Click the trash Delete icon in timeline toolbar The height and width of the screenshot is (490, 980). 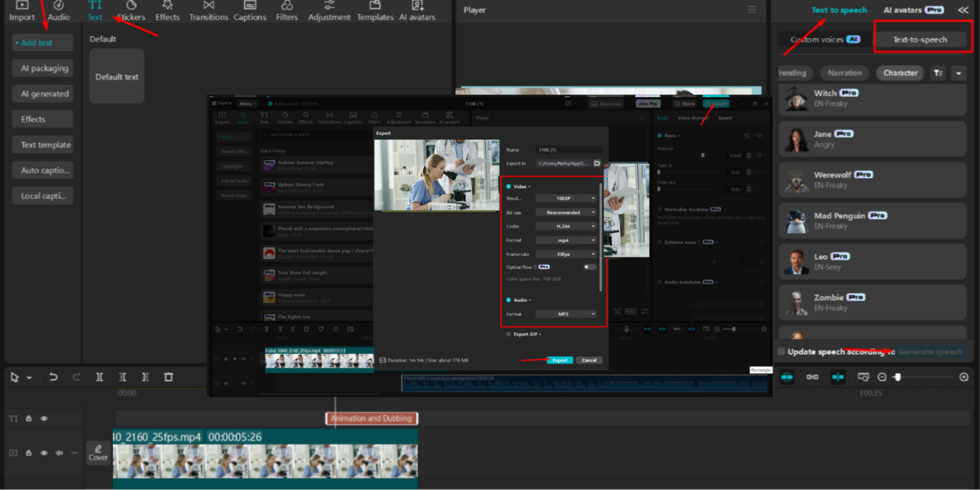click(168, 377)
